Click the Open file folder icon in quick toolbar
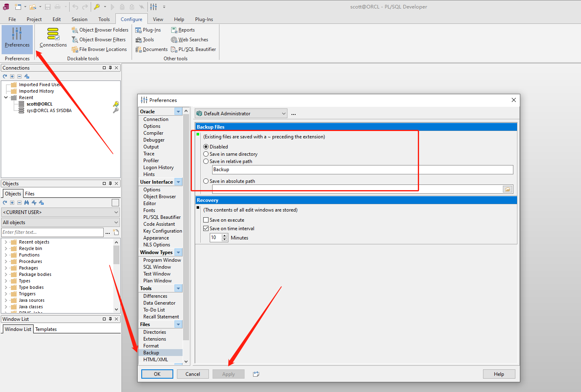The height and width of the screenshot is (392, 581). tap(33, 7)
